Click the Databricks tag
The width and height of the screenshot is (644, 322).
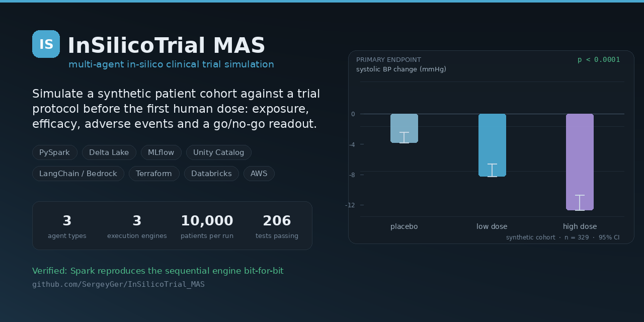211,174
